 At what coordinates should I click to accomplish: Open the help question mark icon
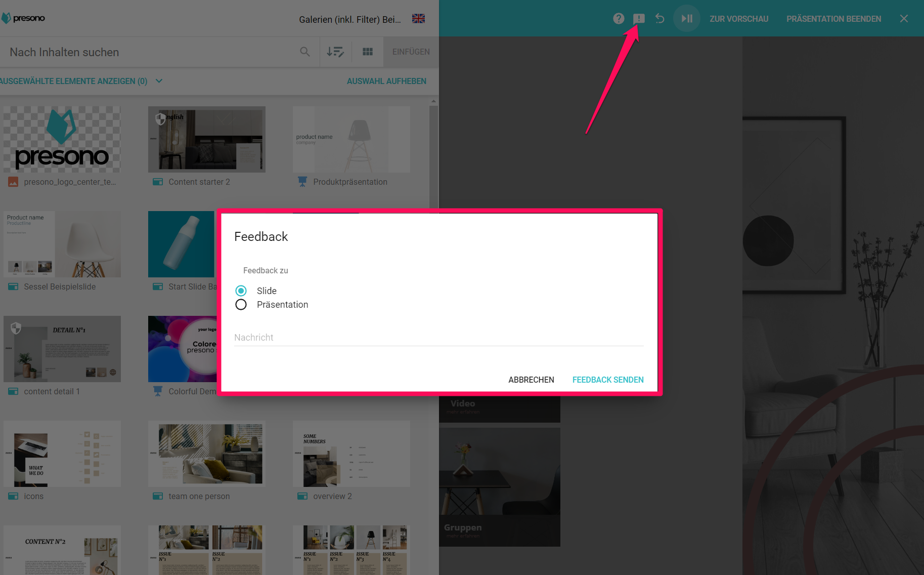pyautogui.click(x=619, y=19)
